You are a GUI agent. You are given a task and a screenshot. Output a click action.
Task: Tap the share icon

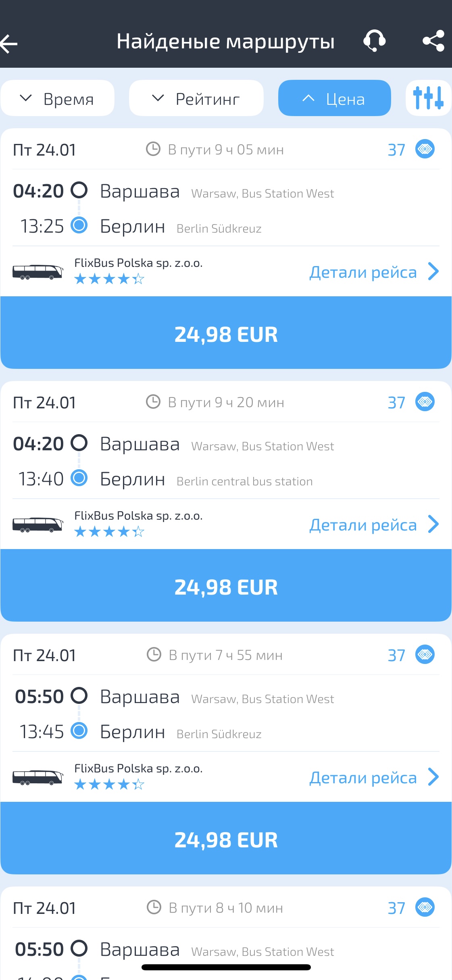(433, 41)
